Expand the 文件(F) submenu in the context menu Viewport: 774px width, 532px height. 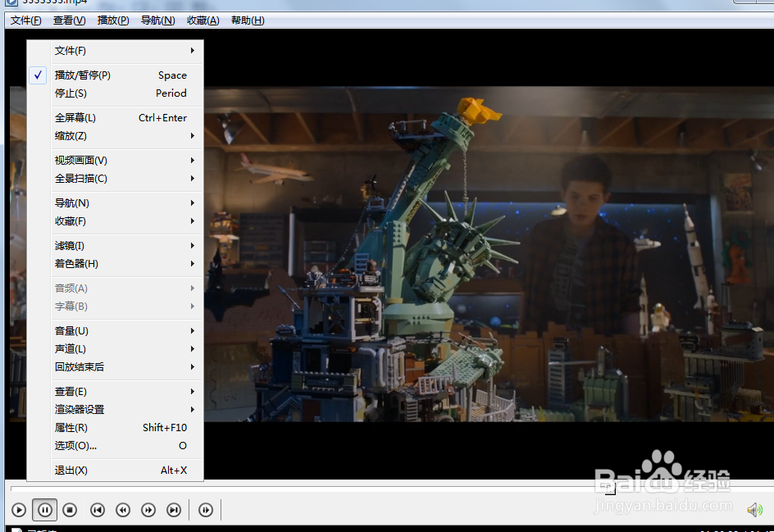click(x=115, y=51)
